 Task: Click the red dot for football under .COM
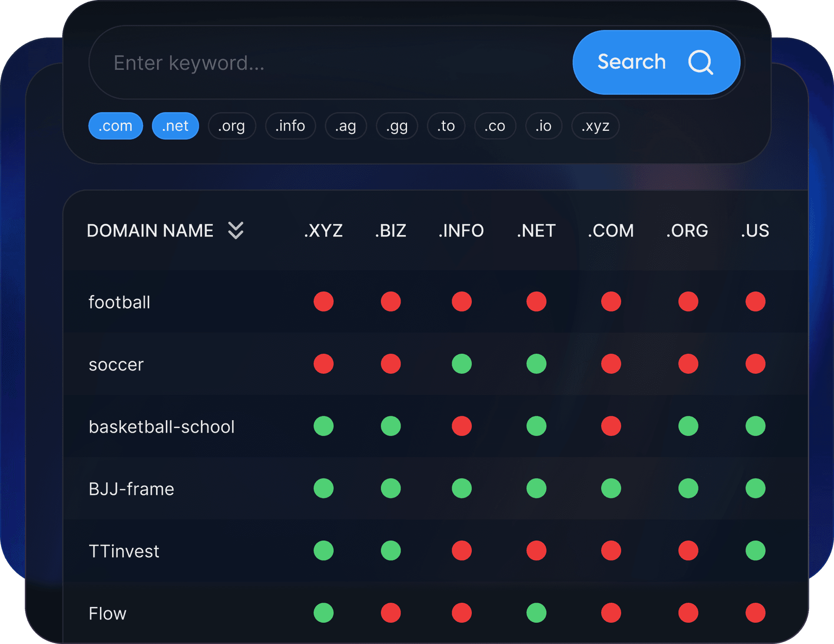tap(611, 302)
